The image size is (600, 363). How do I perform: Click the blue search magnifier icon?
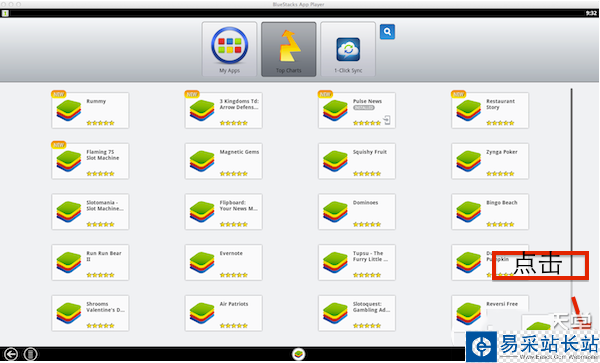coord(387,32)
